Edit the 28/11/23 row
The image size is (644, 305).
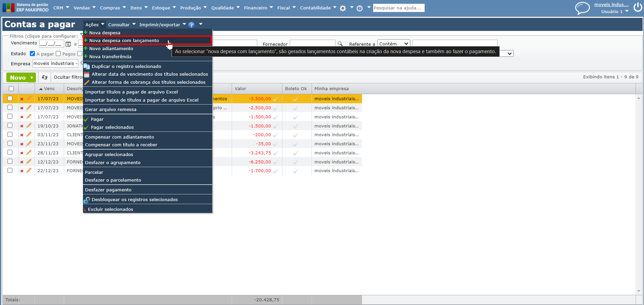(x=29, y=153)
